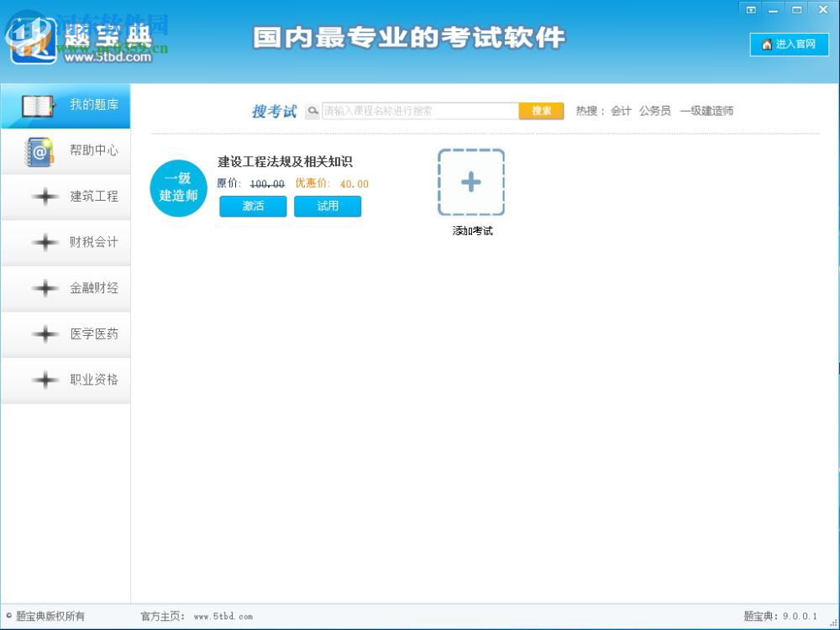The width and height of the screenshot is (840, 630).
Task: Click the 激活 button for the course
Action: tap(252, 206)
